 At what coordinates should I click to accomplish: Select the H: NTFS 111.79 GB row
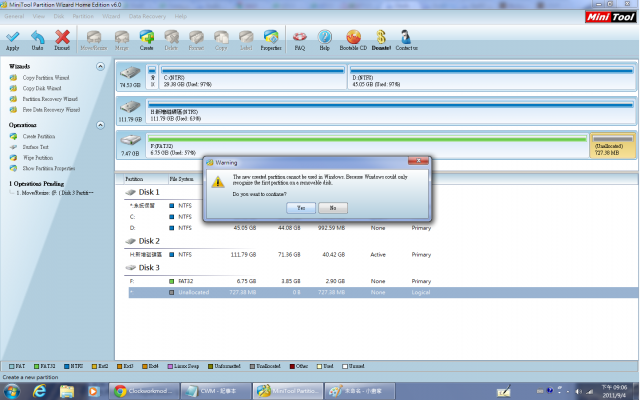coord(383,254)
